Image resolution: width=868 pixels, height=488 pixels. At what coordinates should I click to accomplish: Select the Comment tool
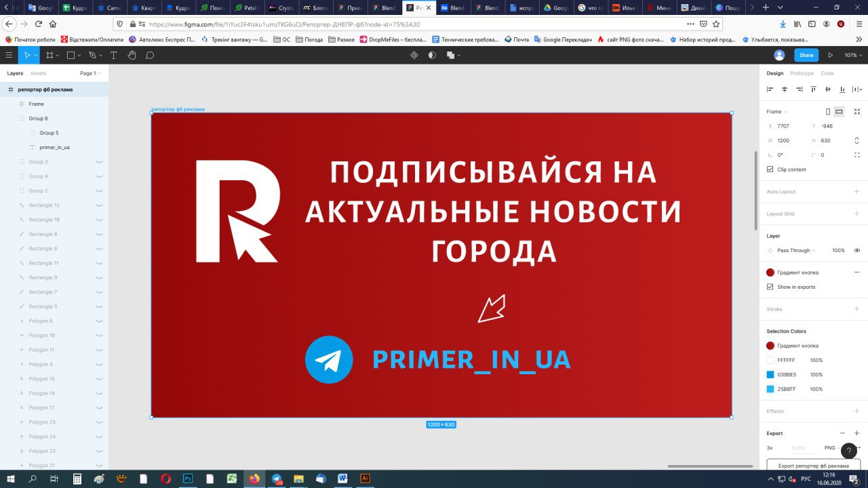point(150,55)
